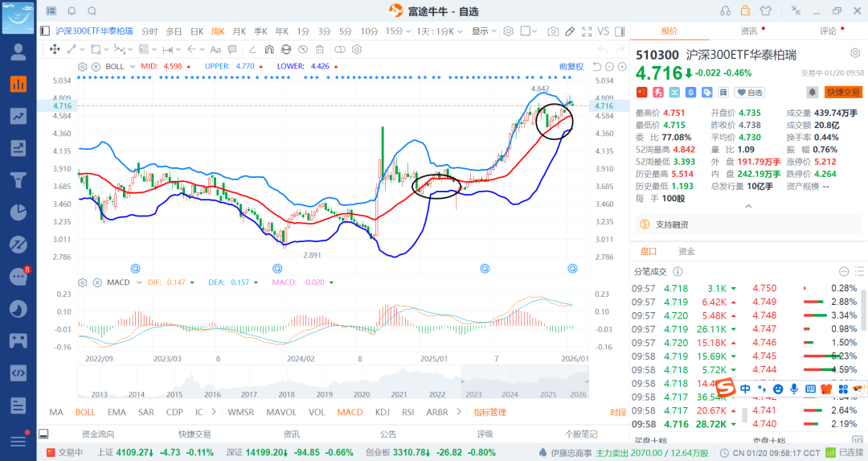Image resolution: width=868 pixels, height=461 pixels.
Task: Toggle 前复权 adjustment mode
Action: [571, 67]
